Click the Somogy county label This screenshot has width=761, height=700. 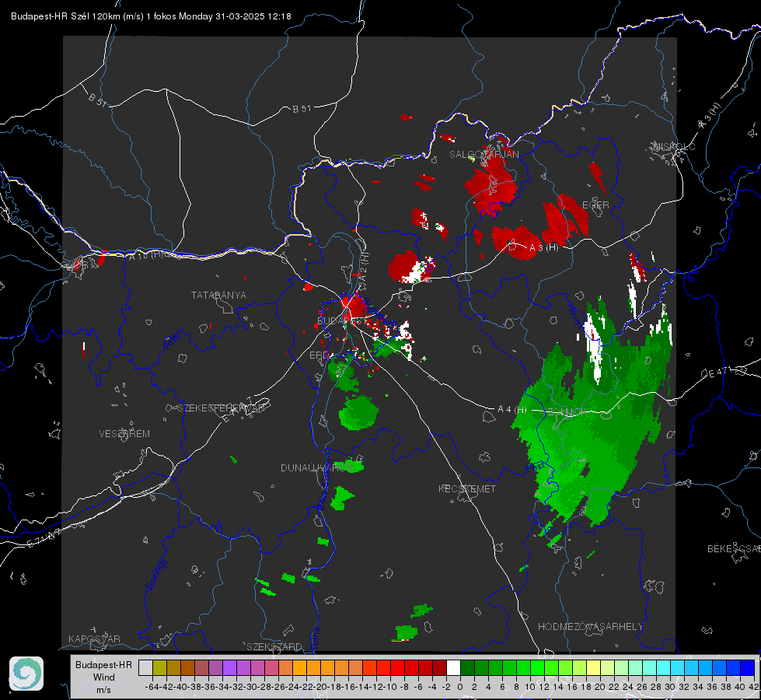[155, 574]
